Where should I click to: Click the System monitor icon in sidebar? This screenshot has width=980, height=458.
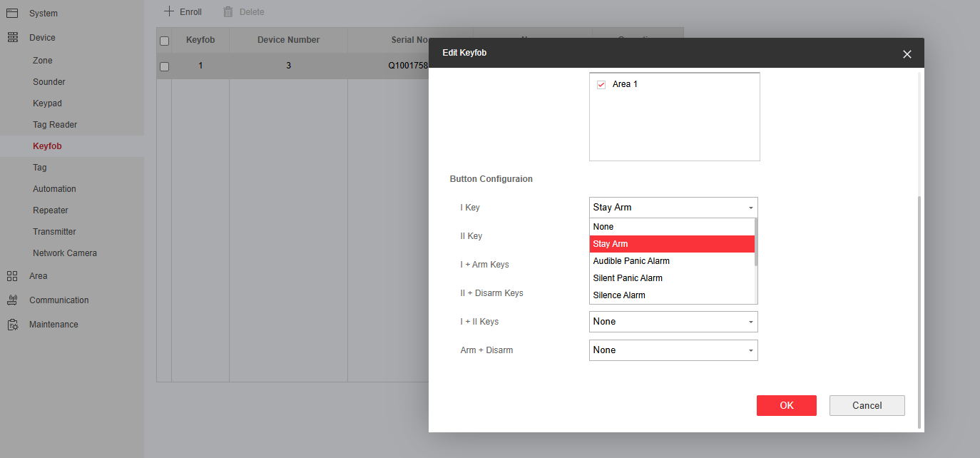[x=12, y=13]
